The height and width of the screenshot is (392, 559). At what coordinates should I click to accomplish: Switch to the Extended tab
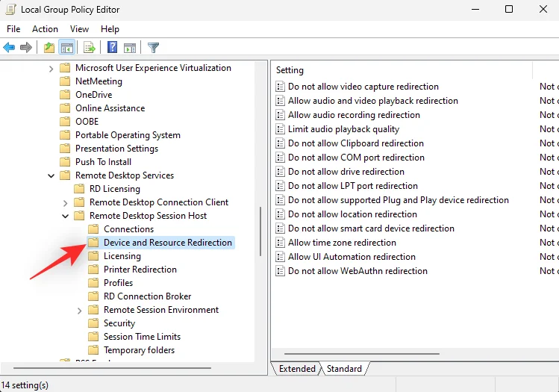297,369
